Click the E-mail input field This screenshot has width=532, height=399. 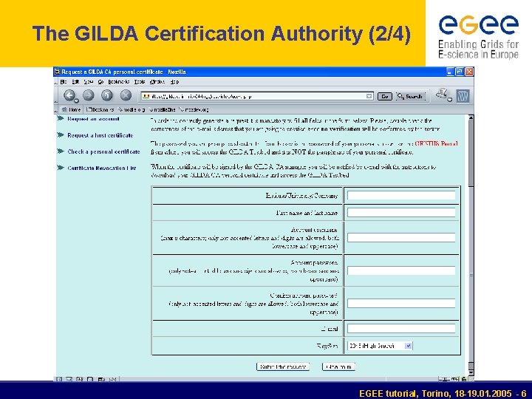coord(401,328)
